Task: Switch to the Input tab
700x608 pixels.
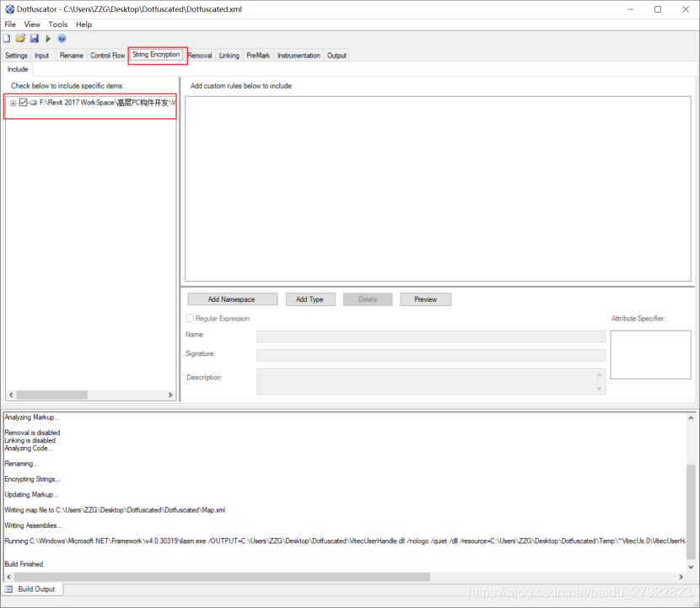Action: click(x=42, y=56)
